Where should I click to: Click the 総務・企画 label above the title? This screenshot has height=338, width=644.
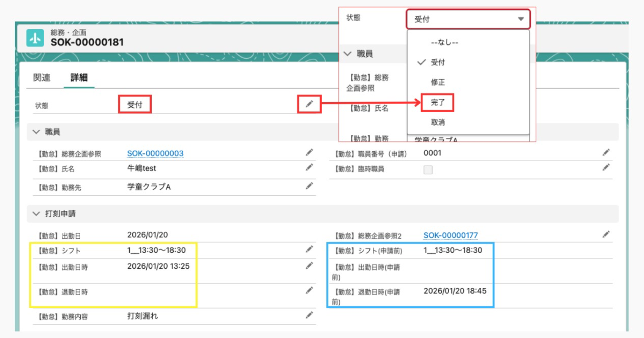click(68, 32)
